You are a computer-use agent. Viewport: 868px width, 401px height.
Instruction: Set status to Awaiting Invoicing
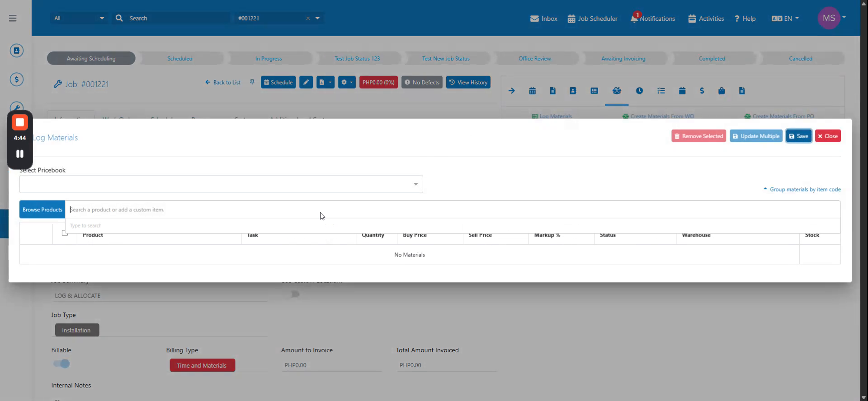tap(623, 58)
